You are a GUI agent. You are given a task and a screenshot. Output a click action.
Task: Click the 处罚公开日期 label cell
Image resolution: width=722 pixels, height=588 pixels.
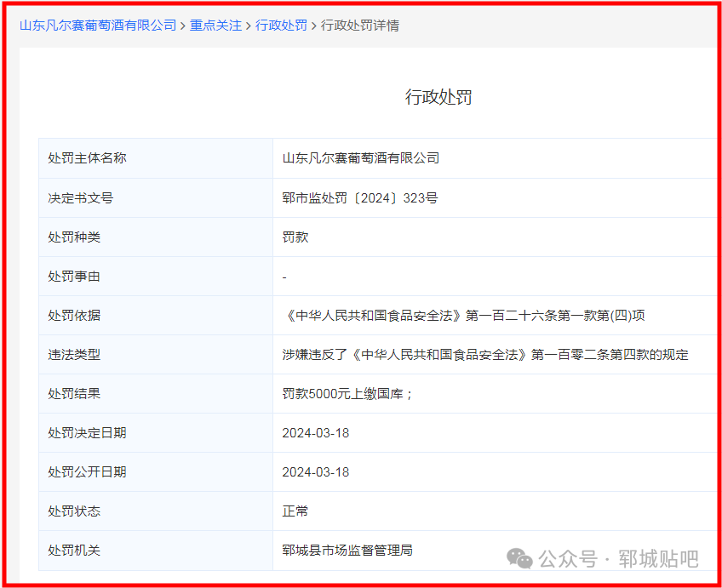pos(156,471)
